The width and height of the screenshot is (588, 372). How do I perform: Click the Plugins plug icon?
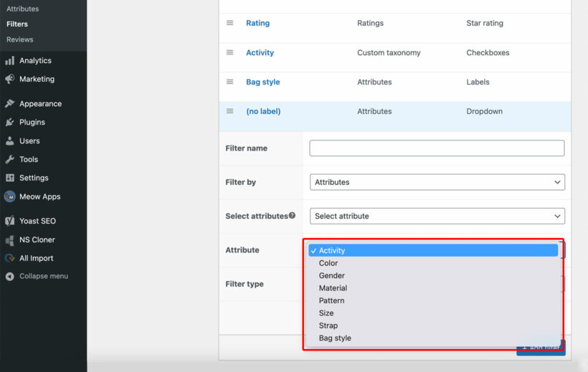pos(10,123)
